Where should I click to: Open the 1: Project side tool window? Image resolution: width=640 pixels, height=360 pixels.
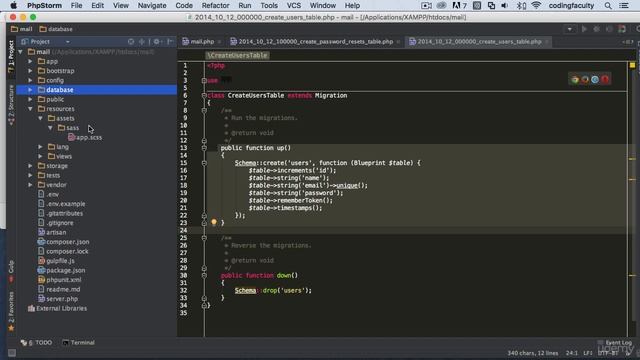click(11, 57)
